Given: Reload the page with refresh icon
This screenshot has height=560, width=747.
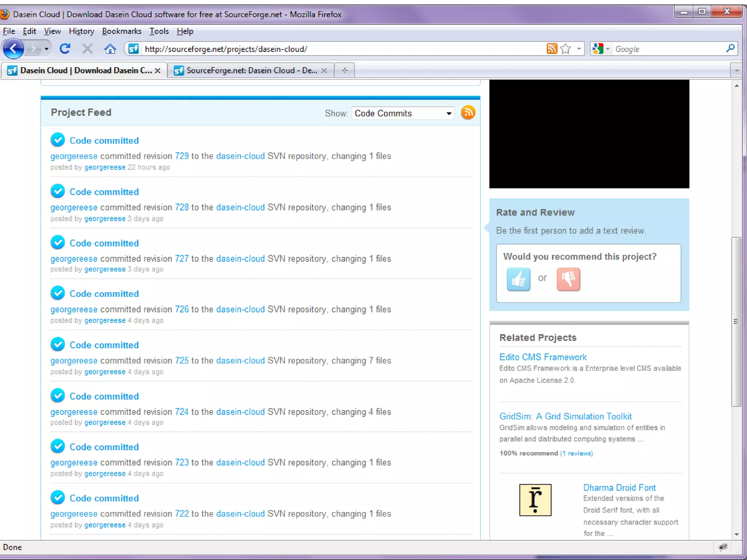Looking at the screenshot, I should pyautogui.click(x=65, y=48).
